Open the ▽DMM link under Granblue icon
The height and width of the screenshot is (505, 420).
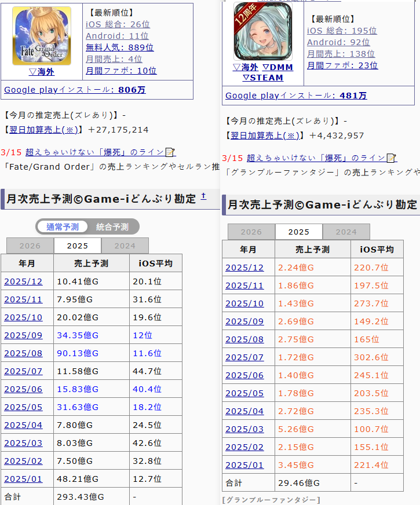pyautogui.click(x=277, y=67)
